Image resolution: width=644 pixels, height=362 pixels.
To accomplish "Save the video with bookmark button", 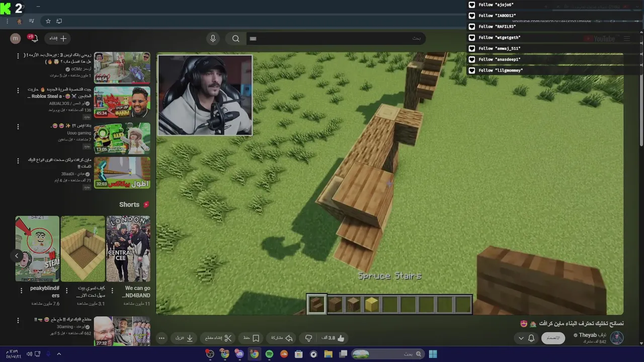I will click(251, 338).
